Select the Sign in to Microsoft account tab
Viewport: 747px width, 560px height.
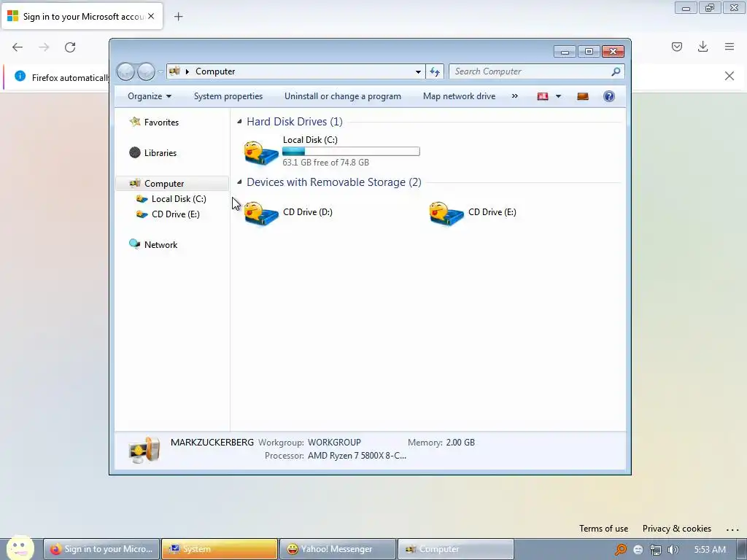(x=82, y=17)
